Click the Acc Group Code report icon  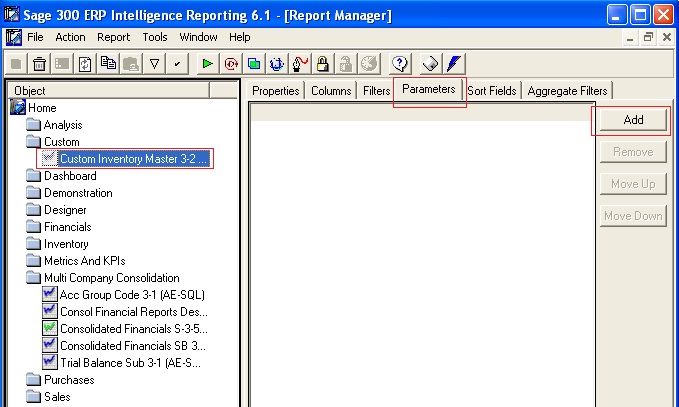(50, 294)
